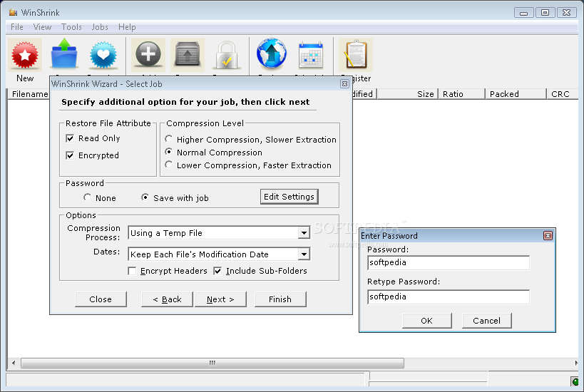Confirm password with OK button
584x392 pixels.
click(x=427, y=321)
